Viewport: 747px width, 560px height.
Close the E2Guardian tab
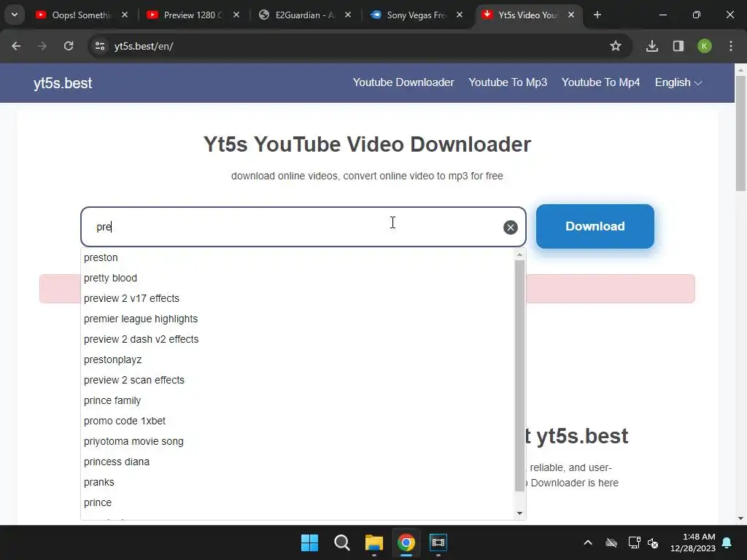[348, 15]
